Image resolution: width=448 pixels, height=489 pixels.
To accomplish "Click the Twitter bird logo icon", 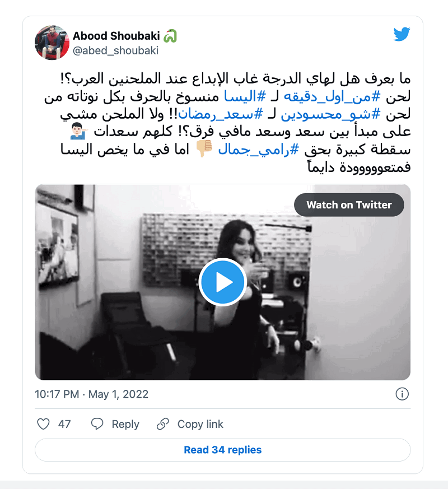I will (402, 34).
